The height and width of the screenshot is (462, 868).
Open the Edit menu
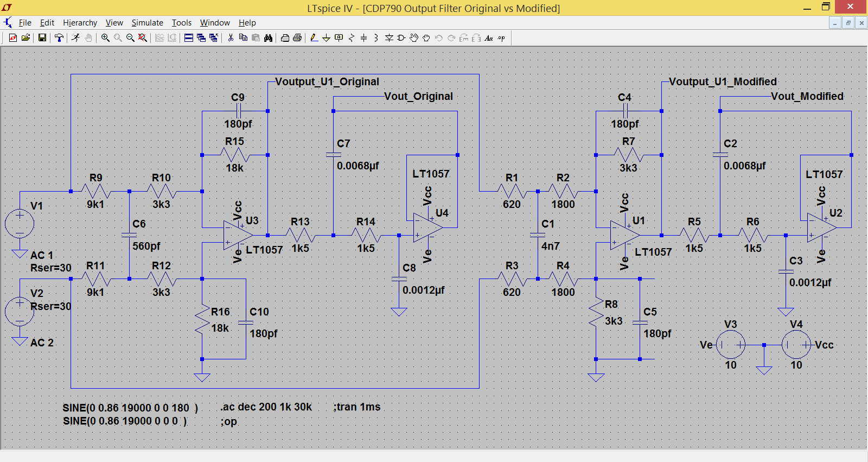47,23
